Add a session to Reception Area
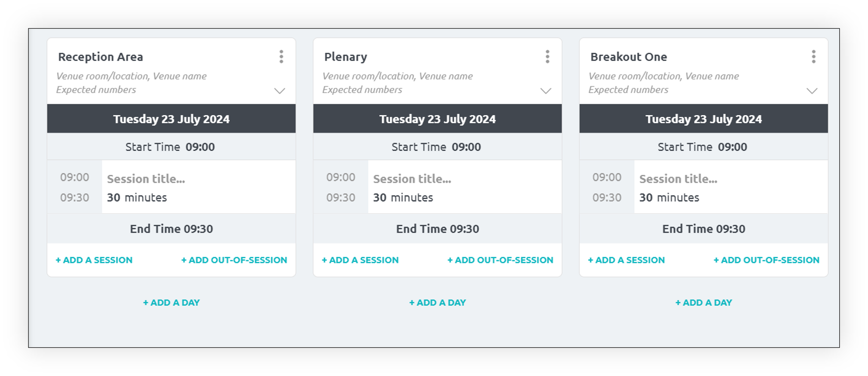This screenshot has height=376, width=868. coord(94,260)
